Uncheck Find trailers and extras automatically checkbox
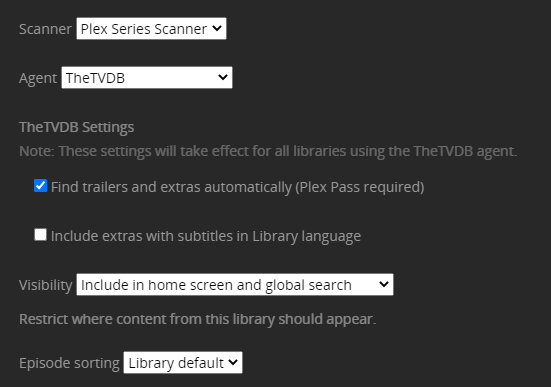 click(x=40, y=186)
